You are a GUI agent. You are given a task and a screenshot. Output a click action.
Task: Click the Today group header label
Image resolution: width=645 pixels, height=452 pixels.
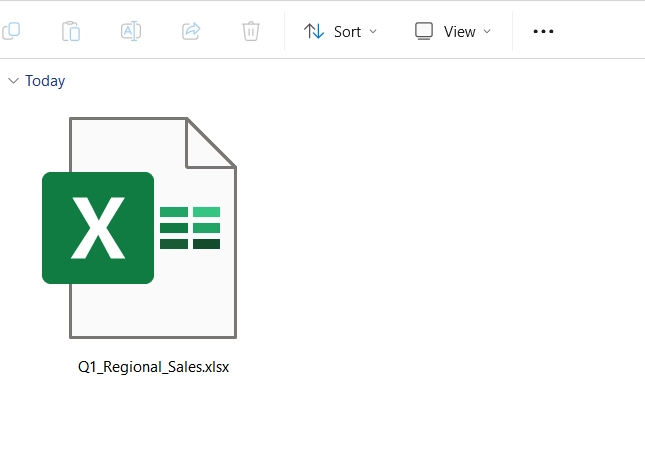45,81
